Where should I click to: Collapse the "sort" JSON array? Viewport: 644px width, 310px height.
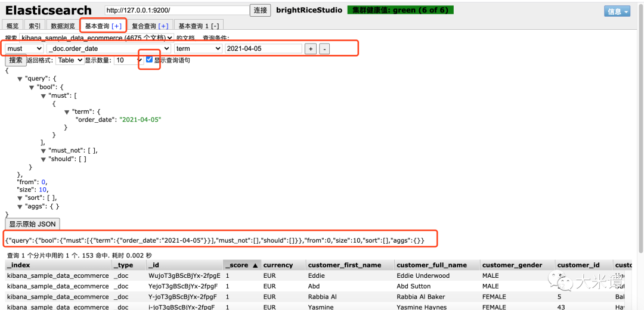[x=20, y=198]
